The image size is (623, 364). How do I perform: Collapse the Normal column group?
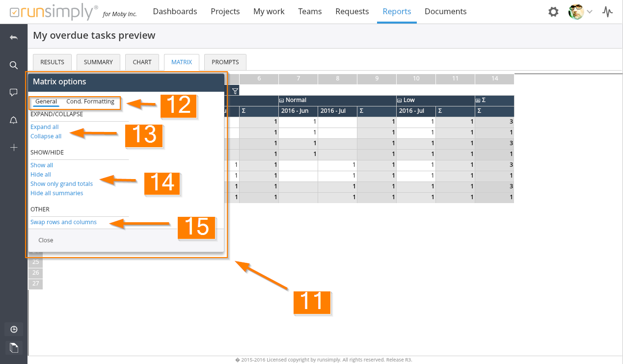coord(282,100)
